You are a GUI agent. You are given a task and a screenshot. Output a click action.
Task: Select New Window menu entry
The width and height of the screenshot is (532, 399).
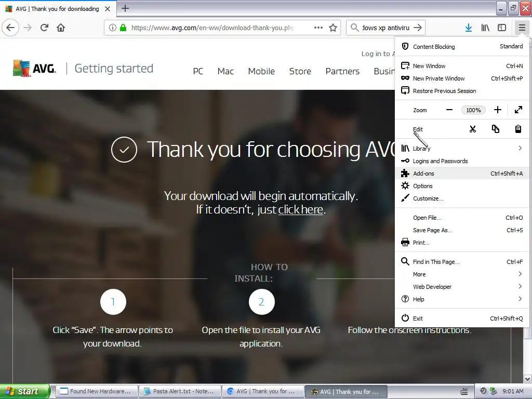coord(462,66)
